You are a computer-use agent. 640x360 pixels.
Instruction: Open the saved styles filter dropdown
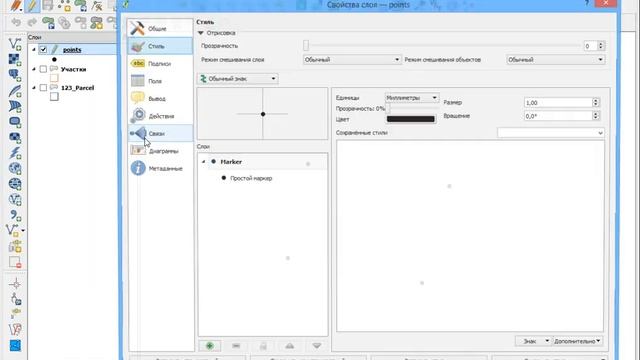coord(551,133)
